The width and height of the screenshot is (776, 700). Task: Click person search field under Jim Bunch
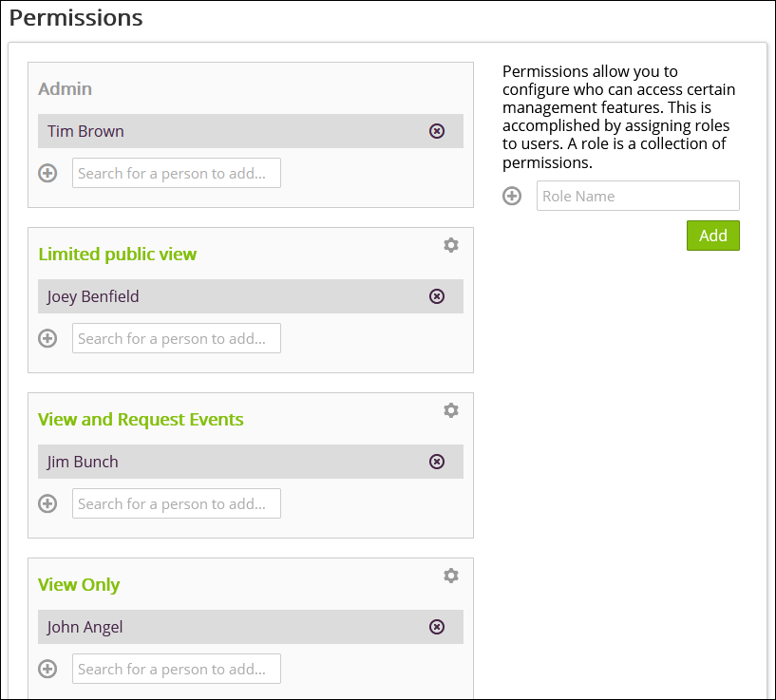tap(177, 503)
